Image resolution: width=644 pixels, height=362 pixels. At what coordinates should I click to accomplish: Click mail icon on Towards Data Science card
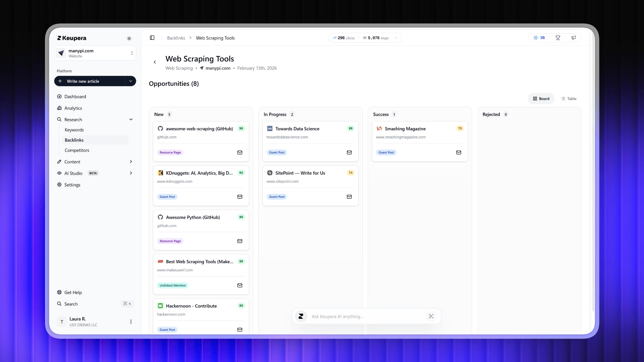349,153
